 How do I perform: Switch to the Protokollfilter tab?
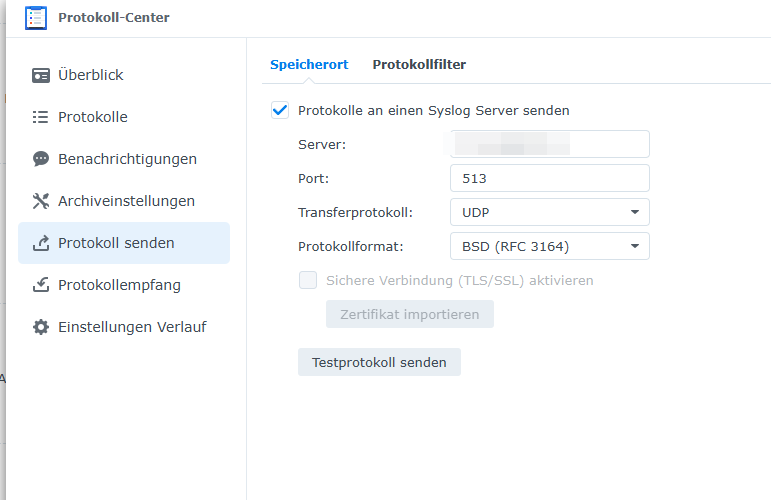click(419, 64)
